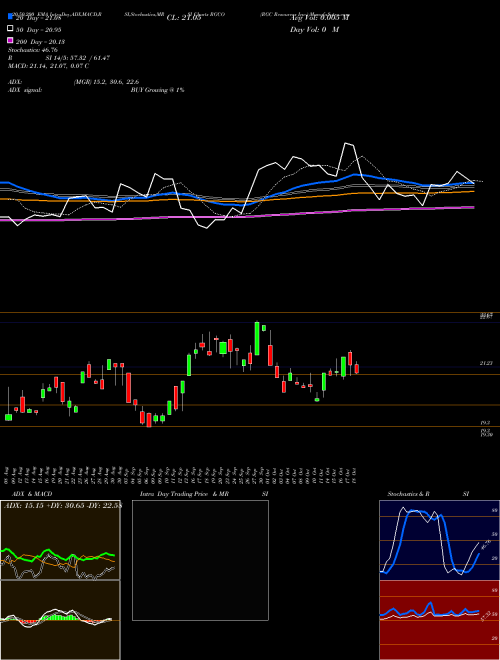Click the blue 20 Day EMA legend swatch
The width and height of the screenshot is (500, 660).
[x=10, y=17]
